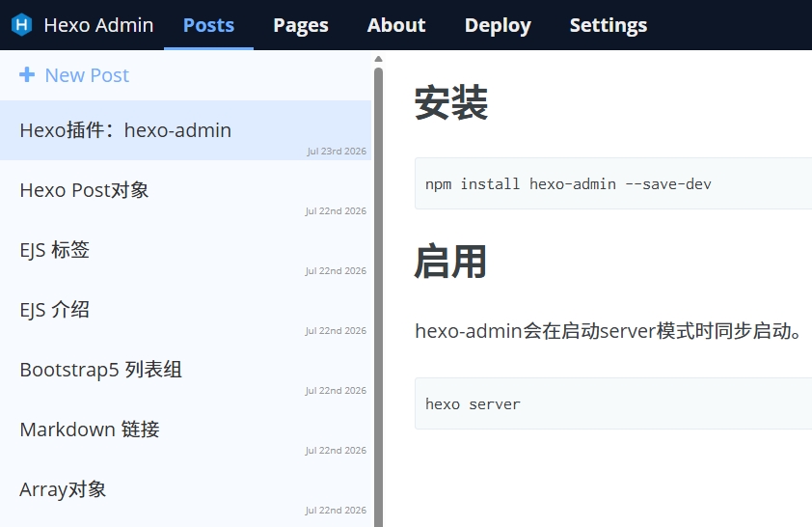Click the scrollbar up arrow
Image resolution: width=812 pixels, height=527 pixels.
point(379,59)
